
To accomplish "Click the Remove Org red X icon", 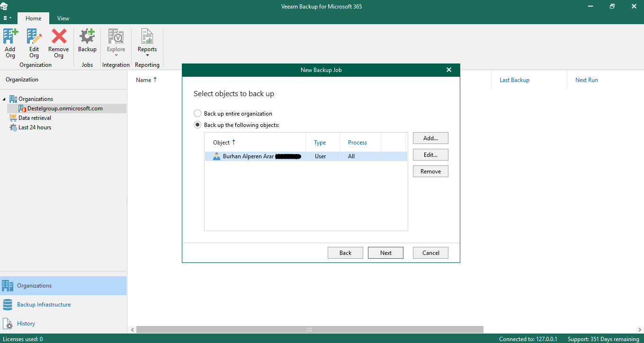I will 59,37.
